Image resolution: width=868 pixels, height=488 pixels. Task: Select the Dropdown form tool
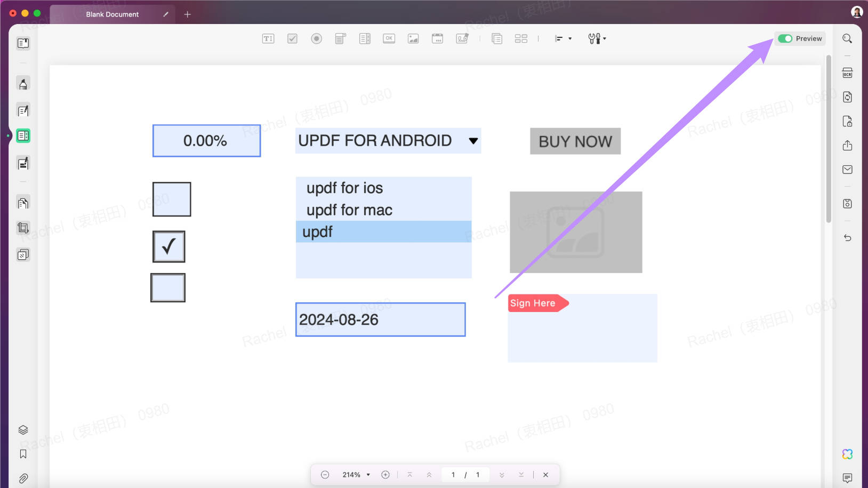(340, 38)
